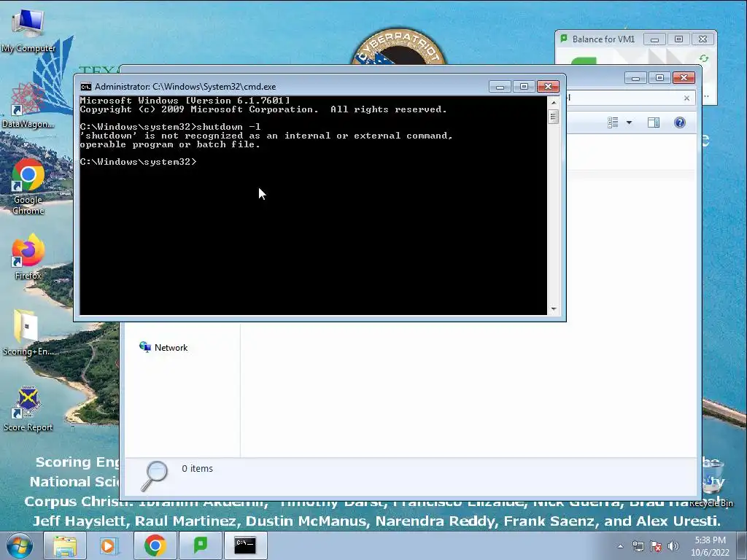The width and height of the screenshot is (747, 560).
Task: Open My Computer desktop icon
Action: pos(28,29)
